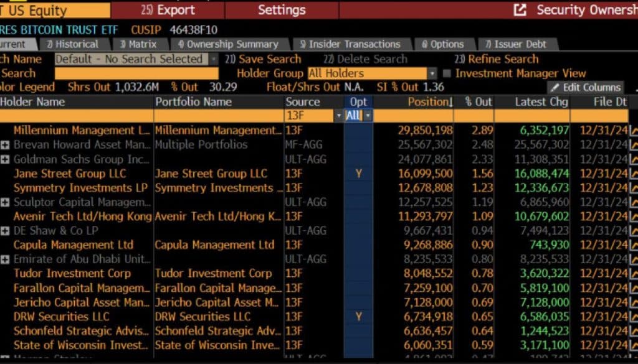Screen dimensions: 638x364
Task: Expand the Brevan Howard Asset Management row
Action: (6, 145)
